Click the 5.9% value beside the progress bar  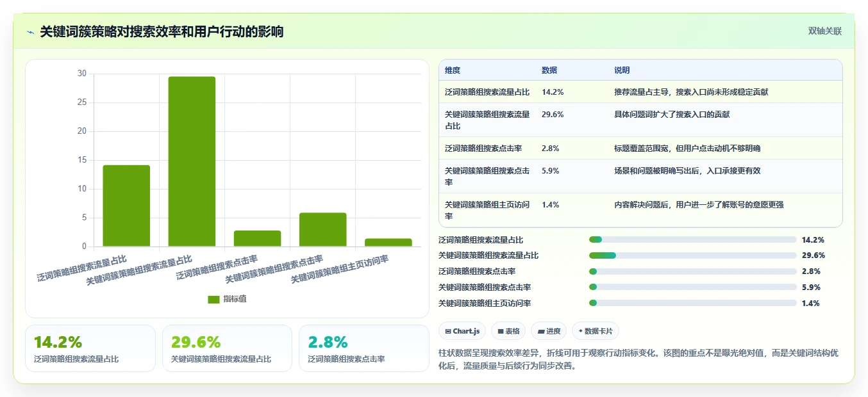point(811,288)
